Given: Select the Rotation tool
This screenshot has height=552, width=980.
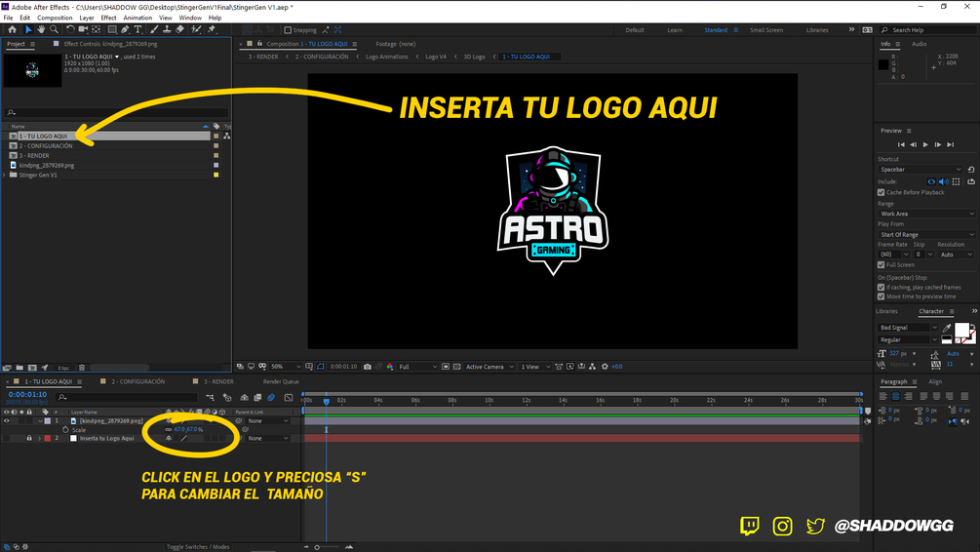Looking at the screenshot, I should (x=70, y=29).
